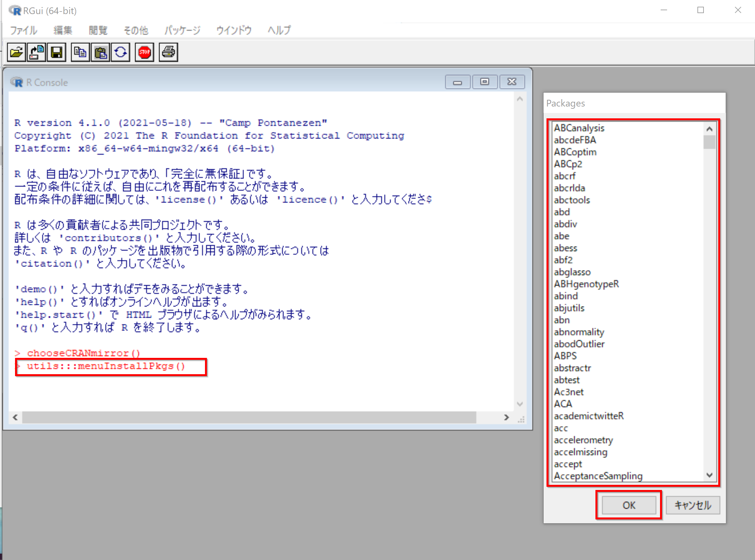
Task: Select abdiv package
Action: point(628,224)
